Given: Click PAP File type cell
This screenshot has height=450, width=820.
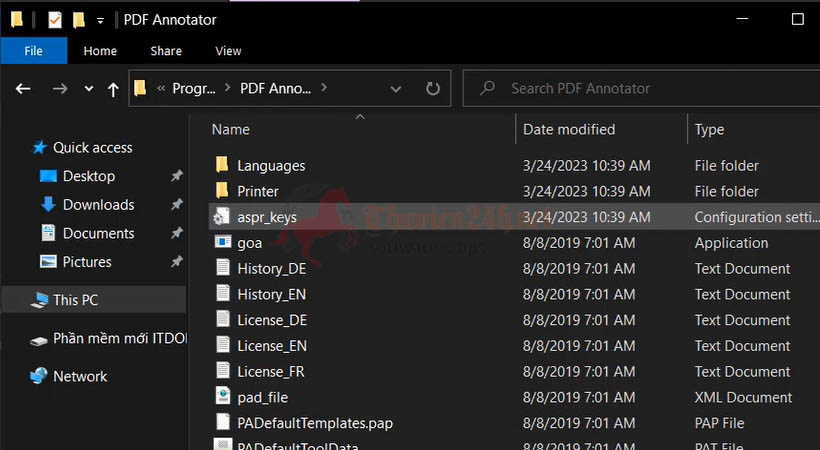Looking at the screenshot, I should click(x=719, y=423).
